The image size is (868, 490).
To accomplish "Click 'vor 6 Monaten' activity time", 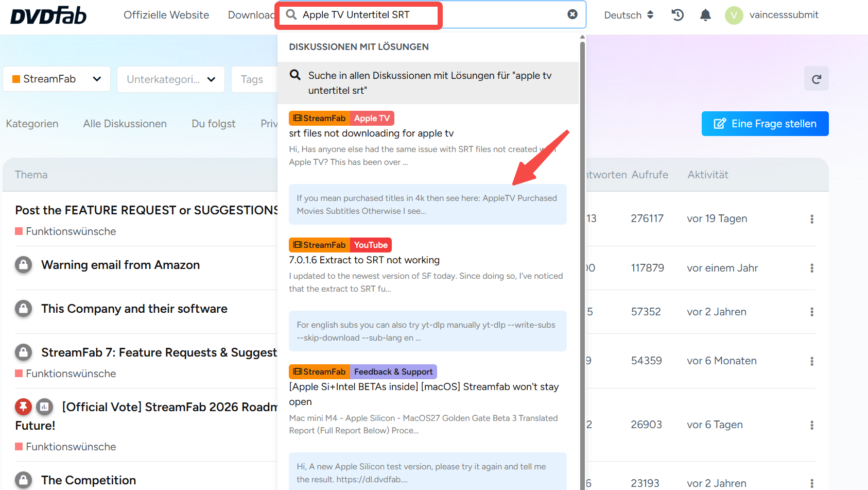I will point(721,361).
